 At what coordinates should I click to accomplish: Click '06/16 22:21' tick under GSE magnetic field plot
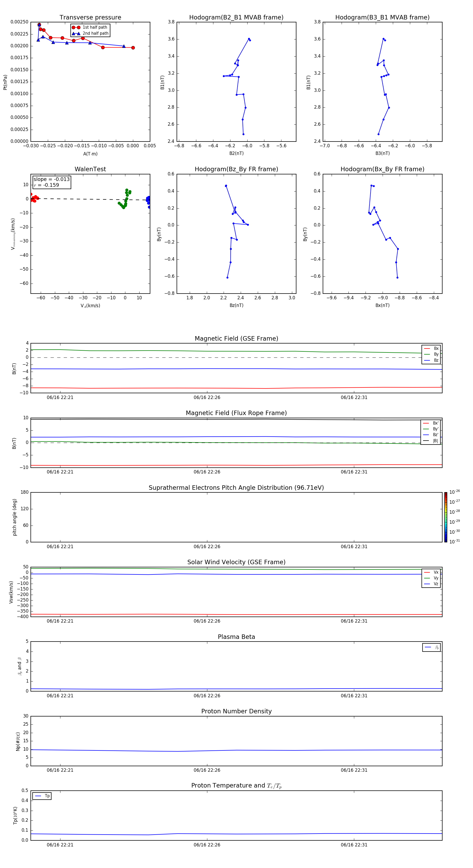pos(60,397)
